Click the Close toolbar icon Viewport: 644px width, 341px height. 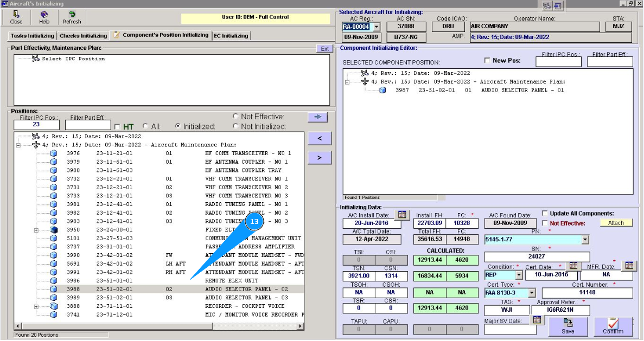pyautogui.click(x=16, y=15)
